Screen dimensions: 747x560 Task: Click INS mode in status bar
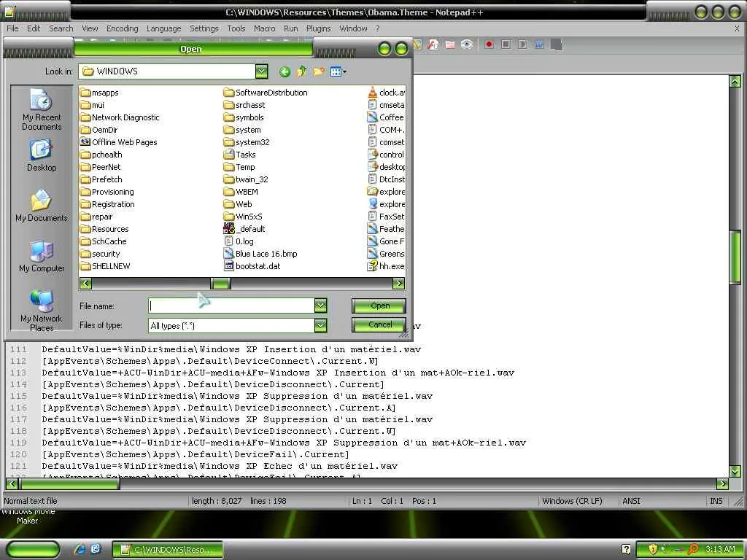click(716, 501)
